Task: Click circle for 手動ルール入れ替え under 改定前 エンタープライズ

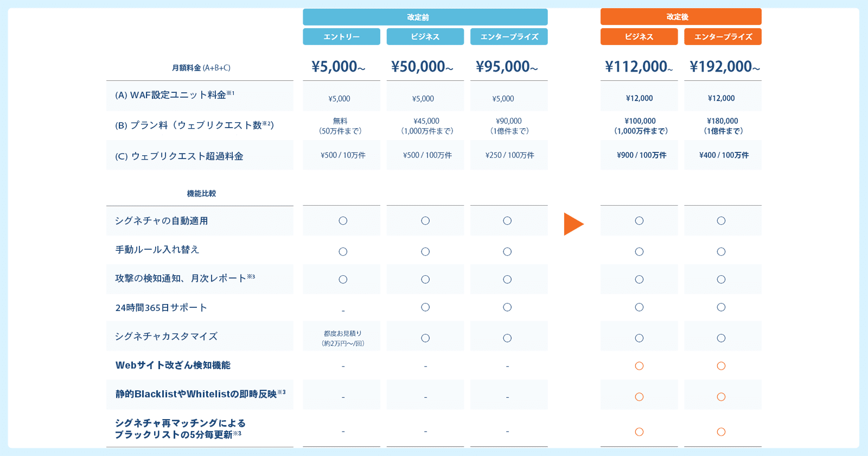Action: click(x=507, y=251)
